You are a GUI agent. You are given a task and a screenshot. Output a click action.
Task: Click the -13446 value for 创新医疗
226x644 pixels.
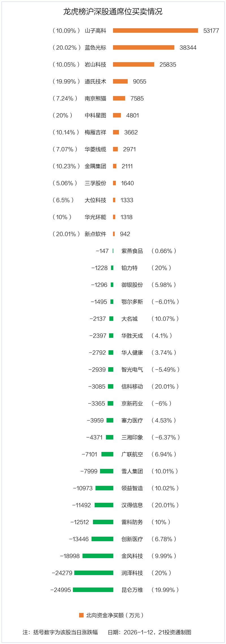pyautogui.click(x=79, y=539)
